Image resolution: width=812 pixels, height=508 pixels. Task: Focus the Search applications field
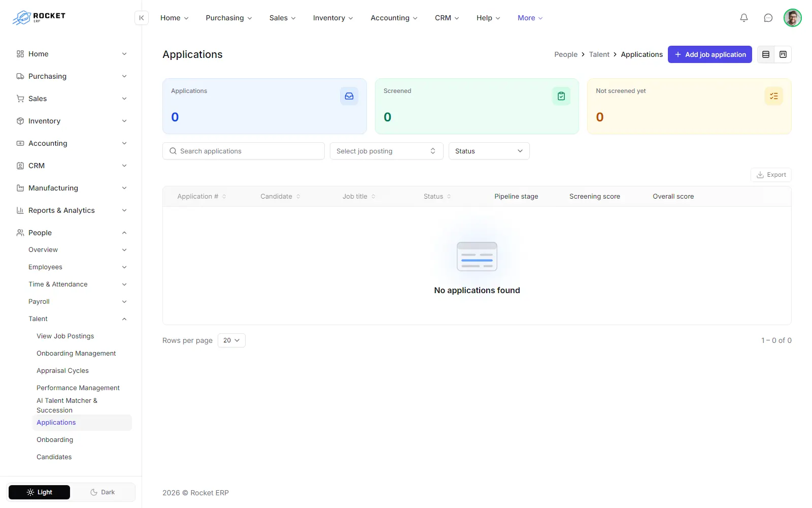pyautogui.click(x=244, y=151)
